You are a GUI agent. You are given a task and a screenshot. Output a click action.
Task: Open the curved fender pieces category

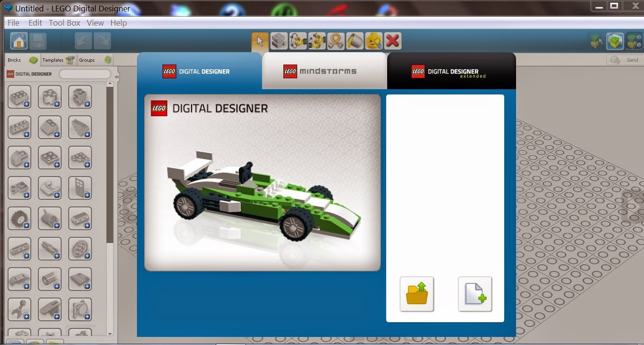(x=19, y=279)
